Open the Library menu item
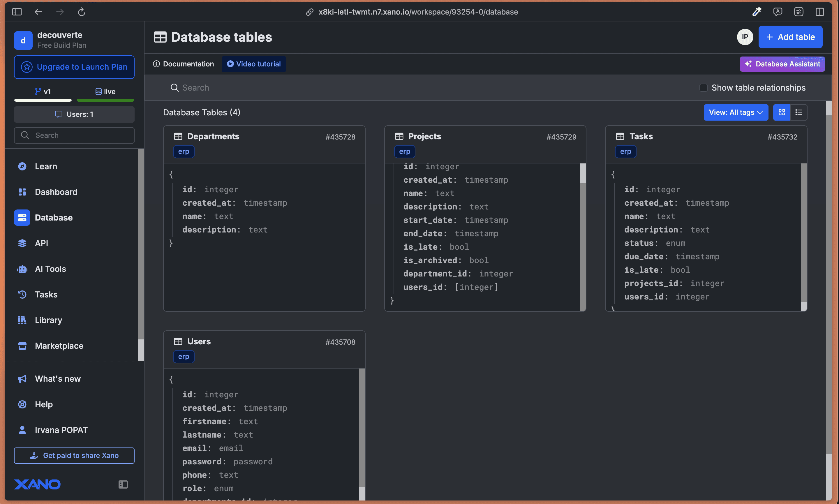 49,320
